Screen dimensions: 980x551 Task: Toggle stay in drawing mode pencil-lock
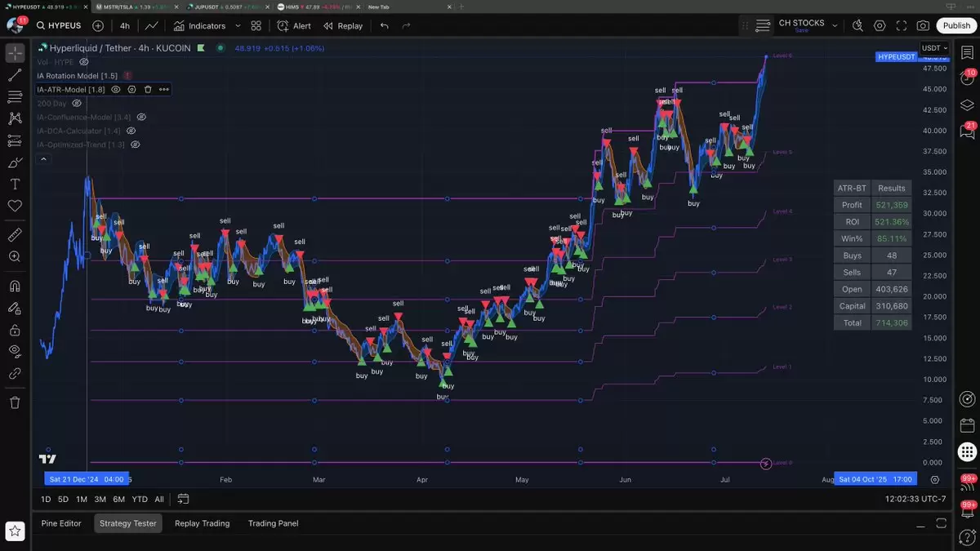(15, 309)
